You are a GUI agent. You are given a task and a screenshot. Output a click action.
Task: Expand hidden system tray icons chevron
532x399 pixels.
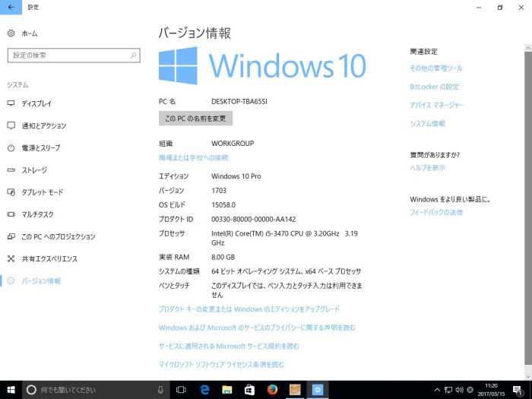tap(437, 390)
